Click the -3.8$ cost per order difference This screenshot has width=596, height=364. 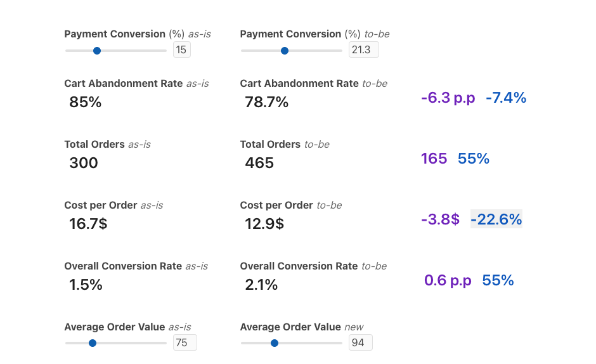(440, 219)
